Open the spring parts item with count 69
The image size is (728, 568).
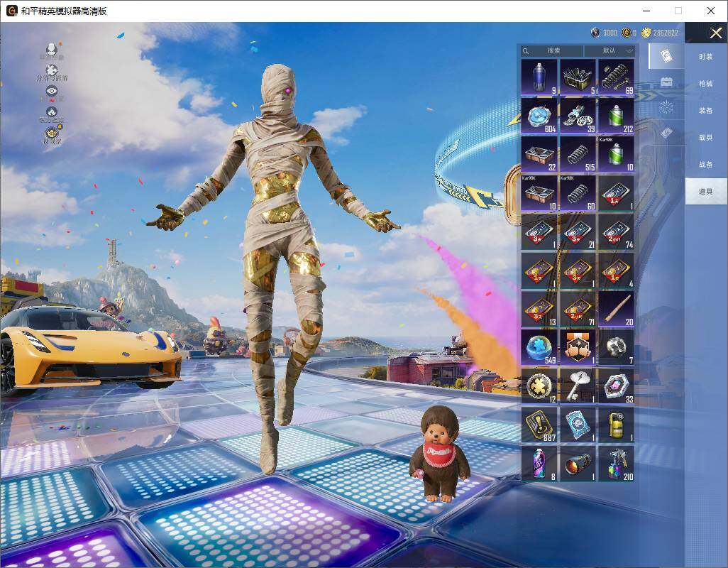point(616,77)
